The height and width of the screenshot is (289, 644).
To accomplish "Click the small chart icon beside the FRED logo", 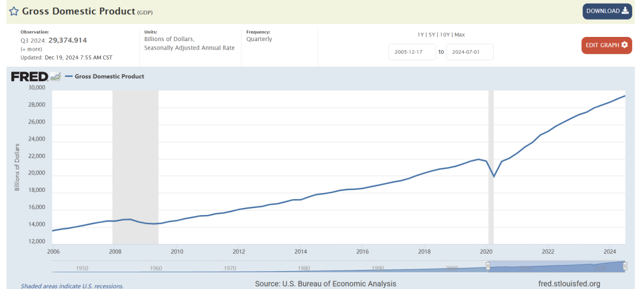I will coord(55,76).
